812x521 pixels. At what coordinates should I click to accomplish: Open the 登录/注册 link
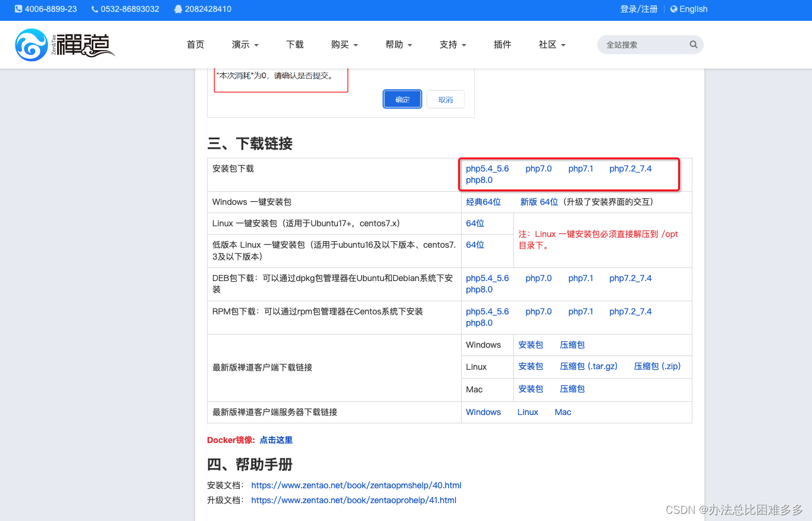pos(639,9)
